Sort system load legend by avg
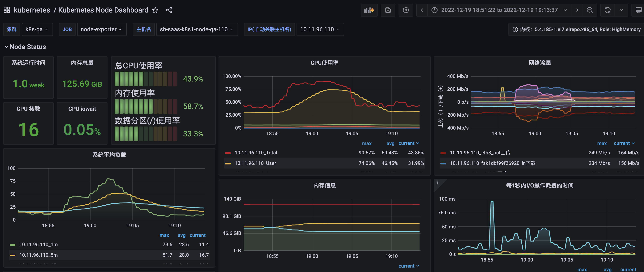Screen dimensions: 644x272 pos(181,235)
